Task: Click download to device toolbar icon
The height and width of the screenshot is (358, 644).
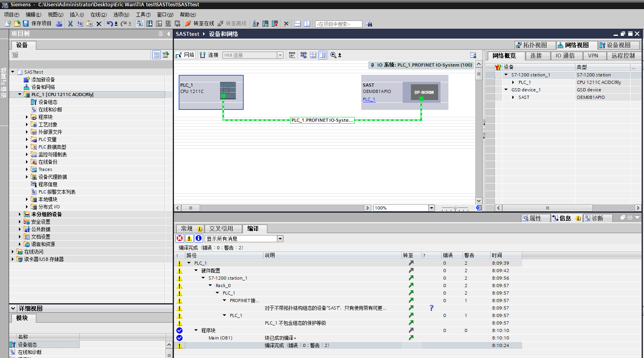Action: [x=149, y=24]
